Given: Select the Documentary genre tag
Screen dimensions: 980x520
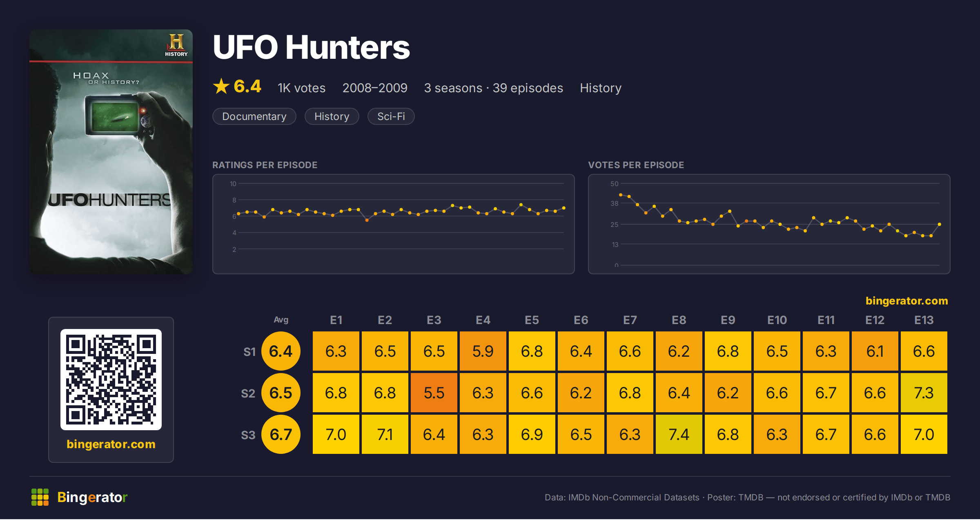Looking at the screenshot, I should point(254,116).
